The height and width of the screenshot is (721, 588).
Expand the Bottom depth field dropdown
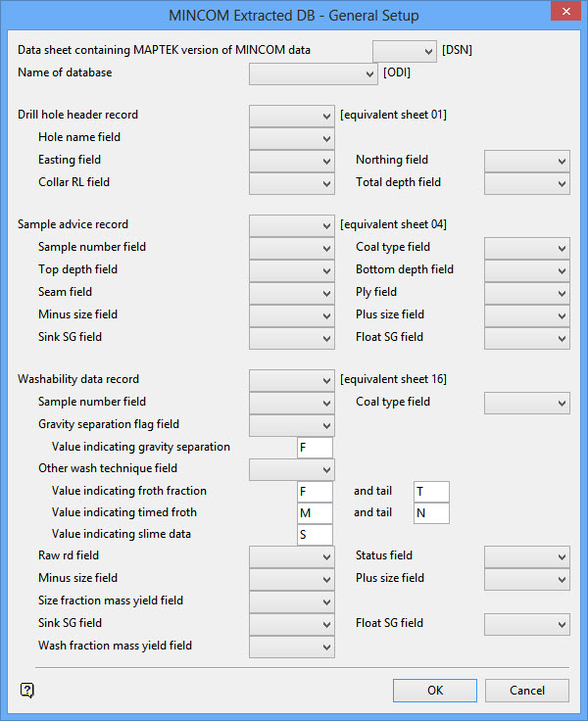tap(527, 270)
